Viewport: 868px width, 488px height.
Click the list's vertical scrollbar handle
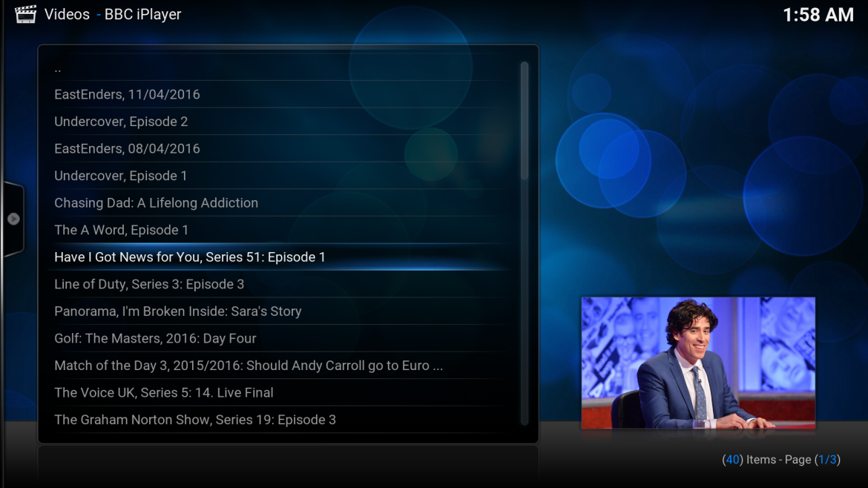pos(525,121)
